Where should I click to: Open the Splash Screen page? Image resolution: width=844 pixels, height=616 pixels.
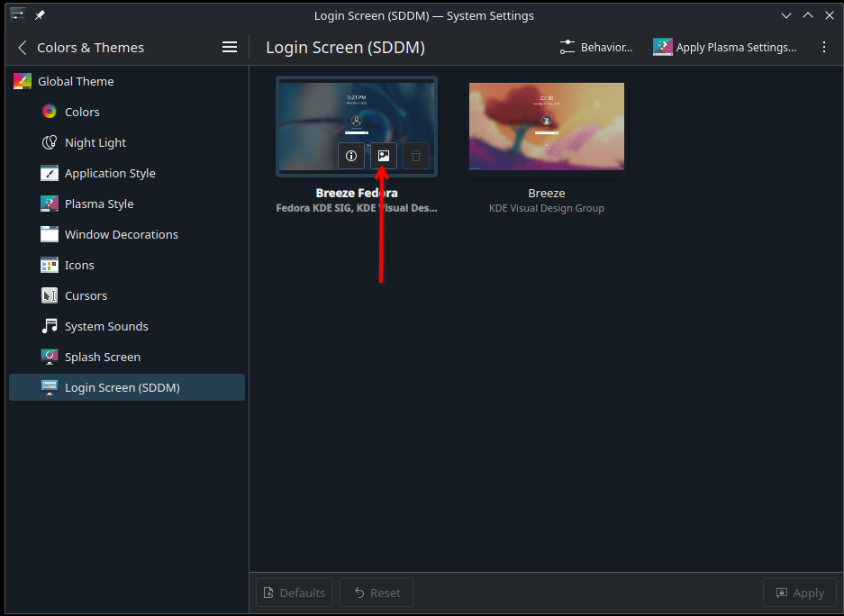127,358
